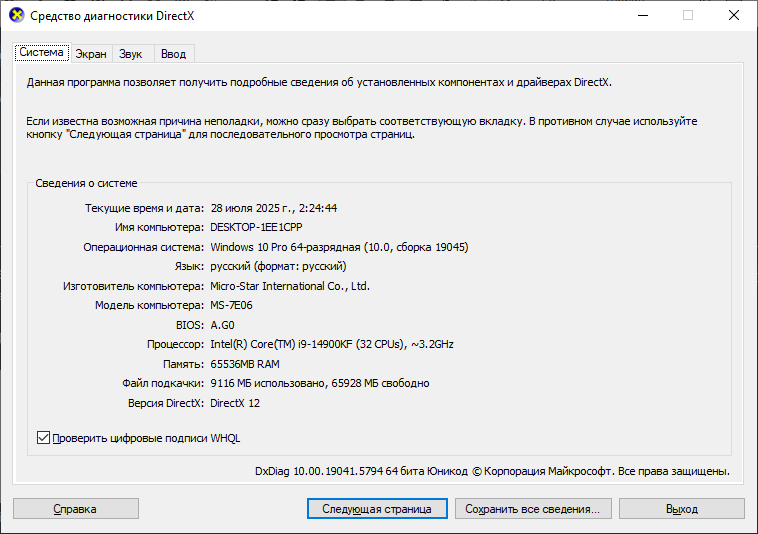Switch to the Система tab

[41, 53]
